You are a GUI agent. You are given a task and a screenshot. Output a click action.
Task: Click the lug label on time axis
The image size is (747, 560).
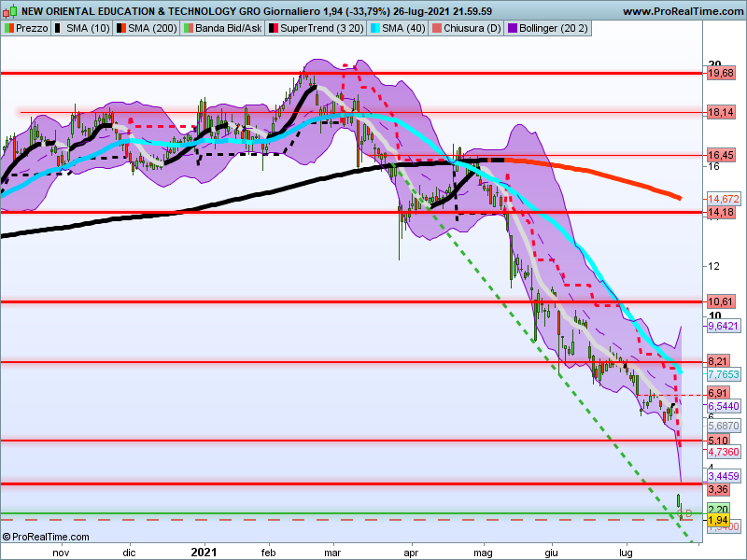626,553
